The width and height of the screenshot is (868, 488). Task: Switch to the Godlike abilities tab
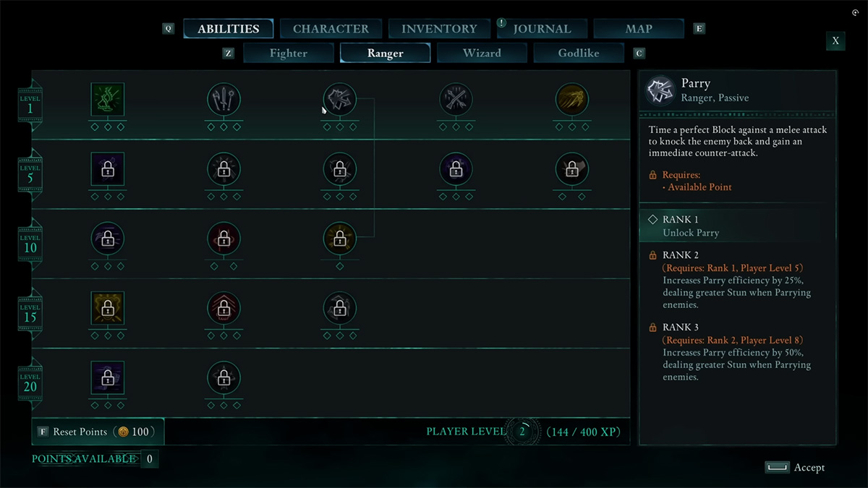coord(578,53)
